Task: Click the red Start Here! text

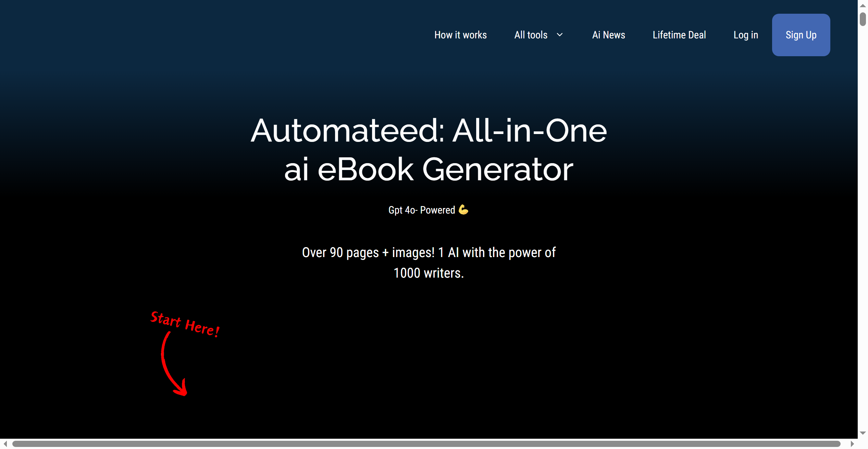Action: 185,324
